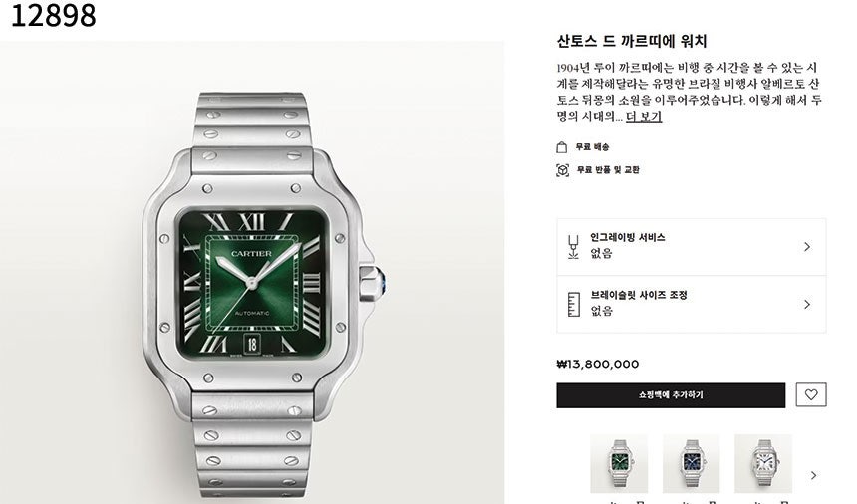The width and height of the screenshot is (857, 504).
Task: Click the free shipping bag icon
Action: click(561, 147)
